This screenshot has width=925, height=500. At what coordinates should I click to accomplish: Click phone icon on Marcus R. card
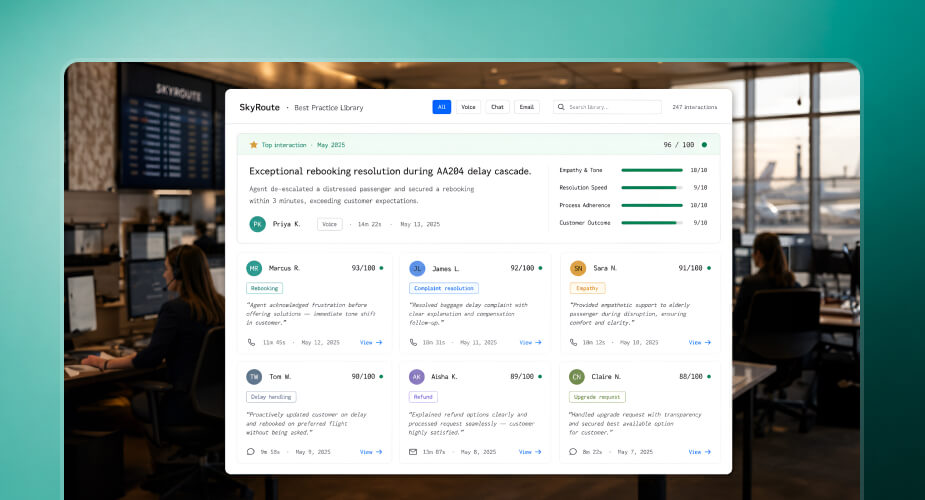point(251,342)
